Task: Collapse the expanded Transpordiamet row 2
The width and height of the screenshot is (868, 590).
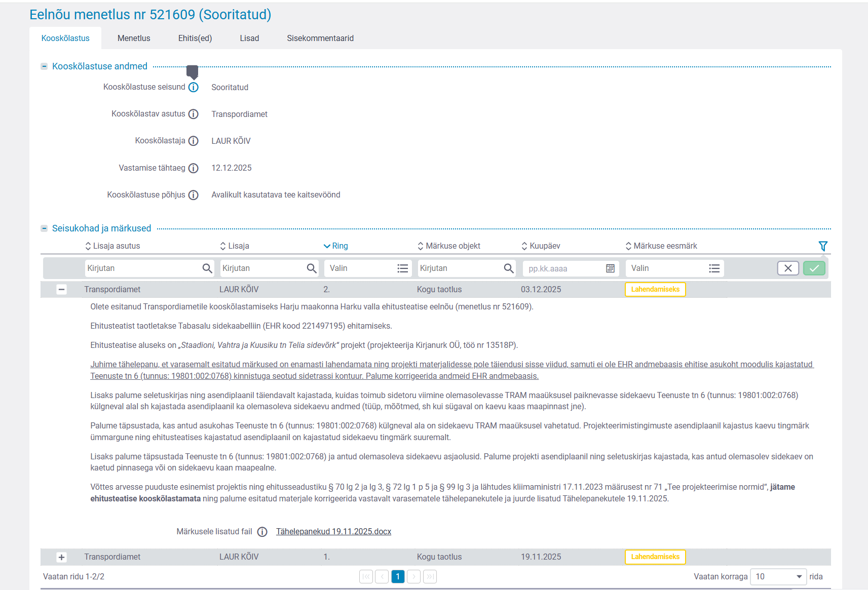Action: pos(61,290)
